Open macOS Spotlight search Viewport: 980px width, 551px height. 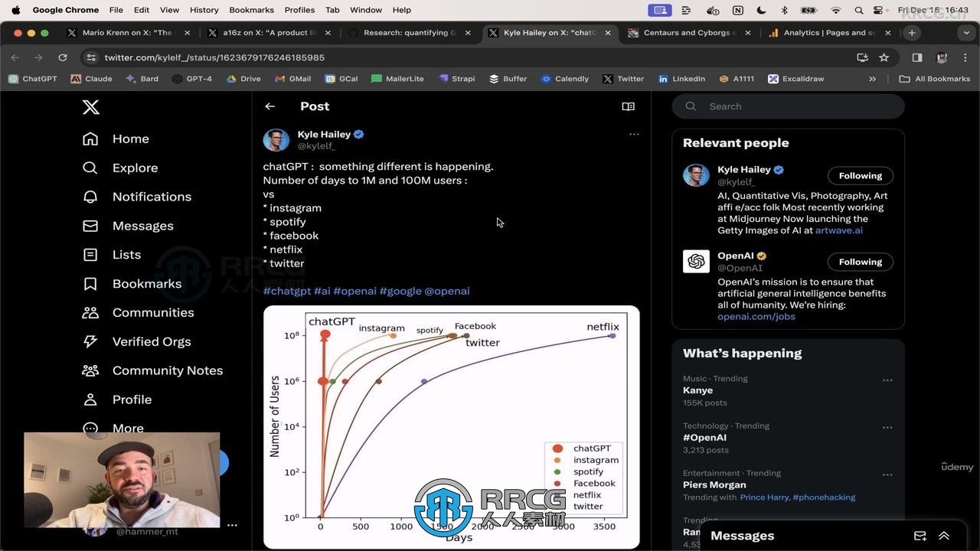pyautogui.click(x=858, y=10)
